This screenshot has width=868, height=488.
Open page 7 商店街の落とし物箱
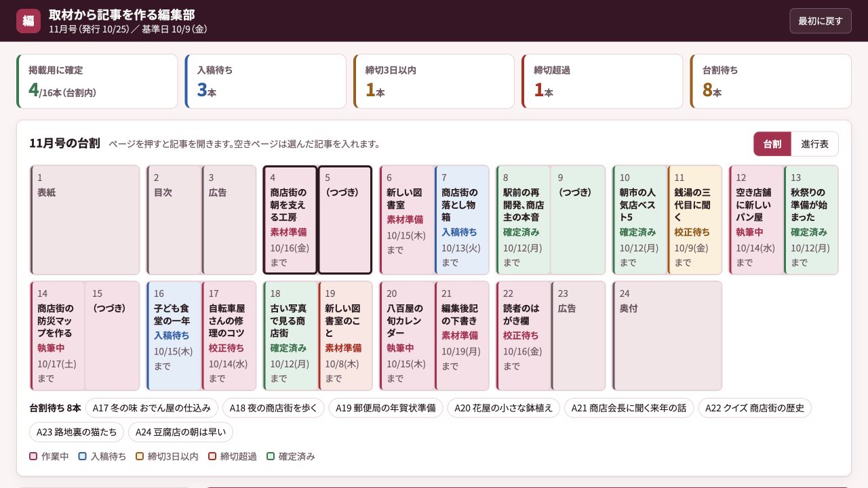point(462,220)
